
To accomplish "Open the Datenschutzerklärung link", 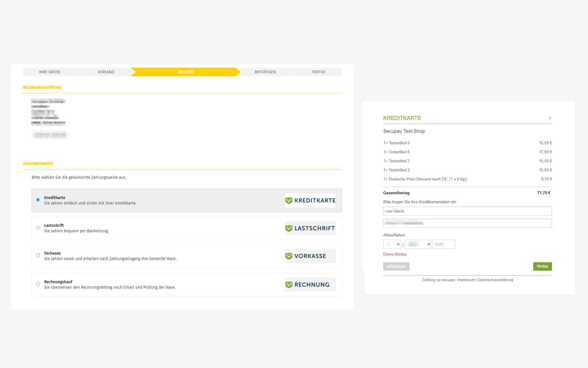I will [496, 280].
